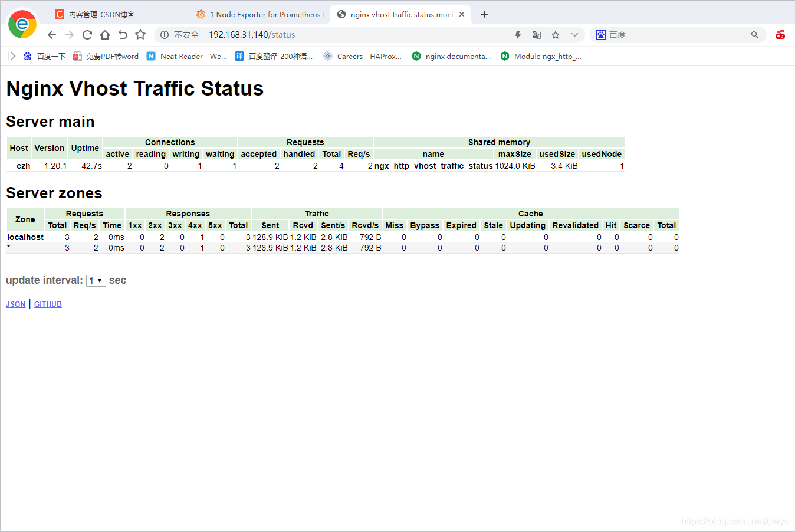Click the undo/restore closed tab icon
Screen dimensions: 795x532
(x=123, y=35)
